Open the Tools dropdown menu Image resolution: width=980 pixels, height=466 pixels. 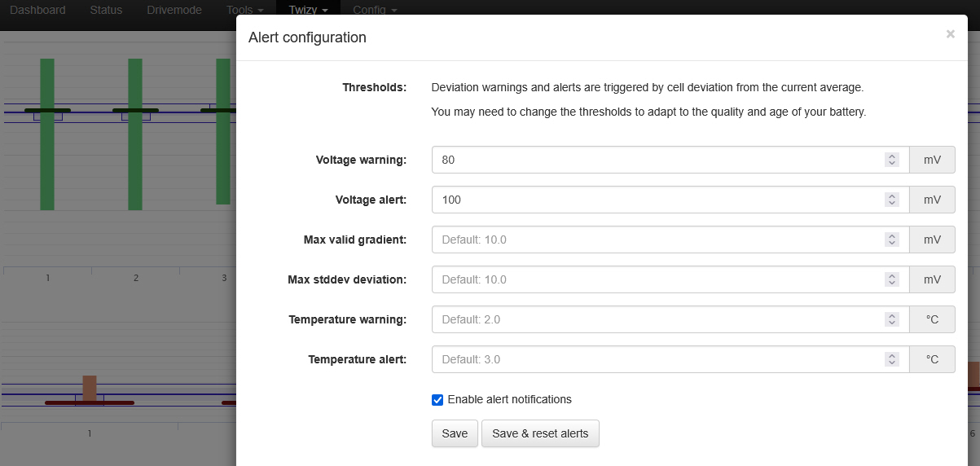[244, 10]
